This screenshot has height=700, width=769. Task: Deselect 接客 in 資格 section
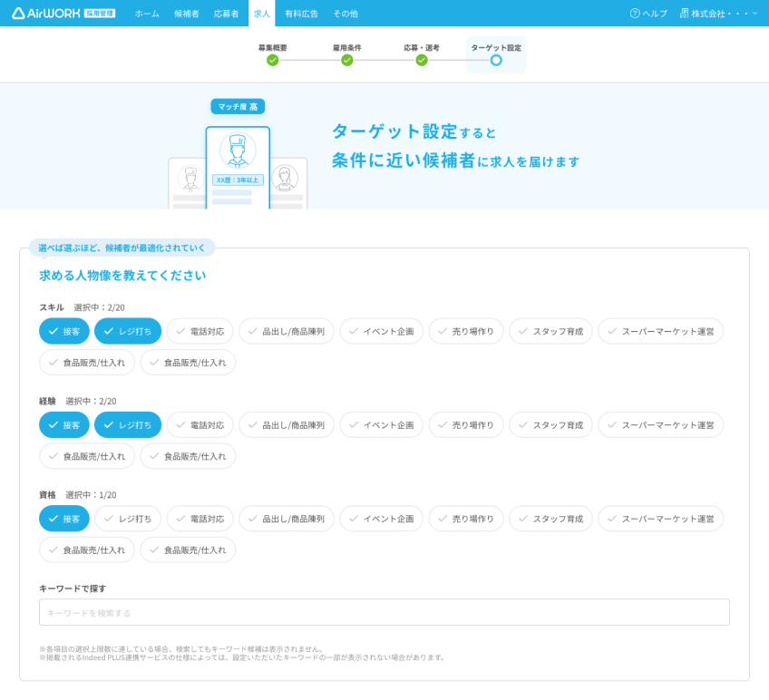coord(64,519)
